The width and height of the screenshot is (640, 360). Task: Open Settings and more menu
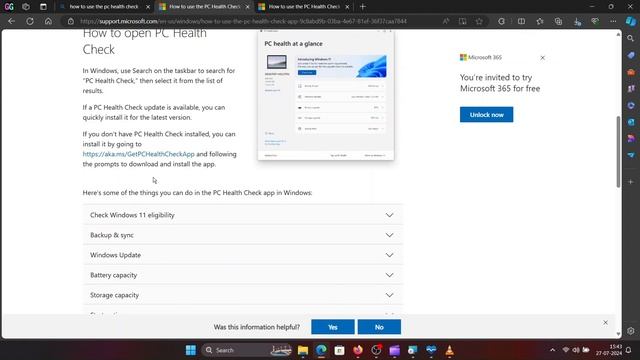pos(613,21)
